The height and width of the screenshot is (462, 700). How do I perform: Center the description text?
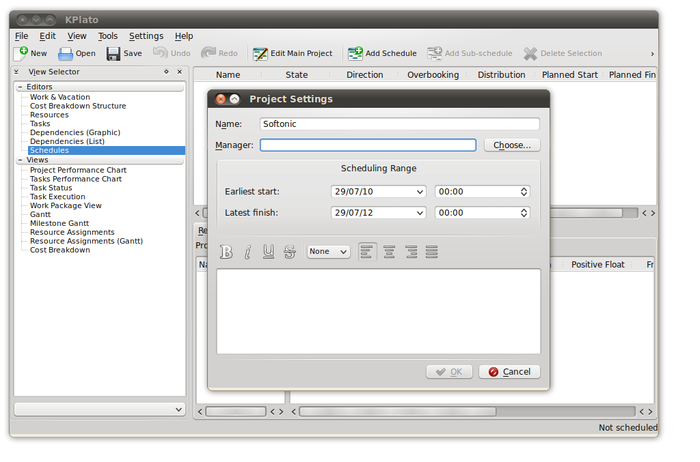pos(389,252)
